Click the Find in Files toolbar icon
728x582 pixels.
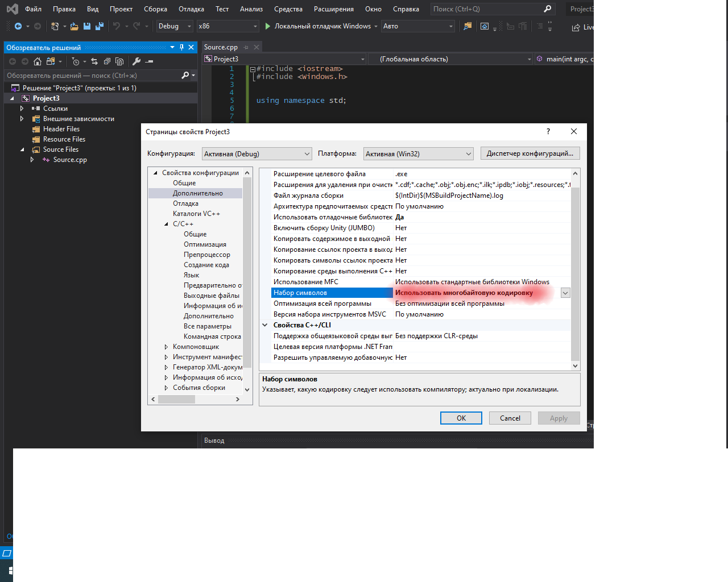pyautogui.click(x=468, y=26)
